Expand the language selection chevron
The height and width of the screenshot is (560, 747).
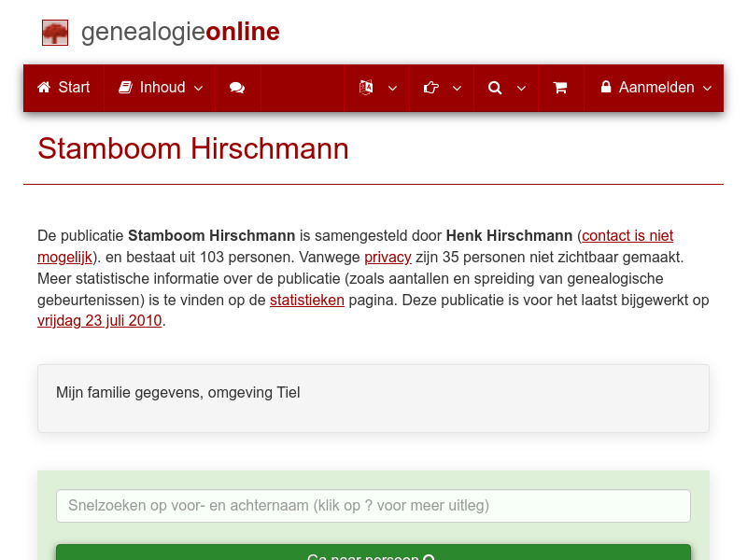(392, 89)
